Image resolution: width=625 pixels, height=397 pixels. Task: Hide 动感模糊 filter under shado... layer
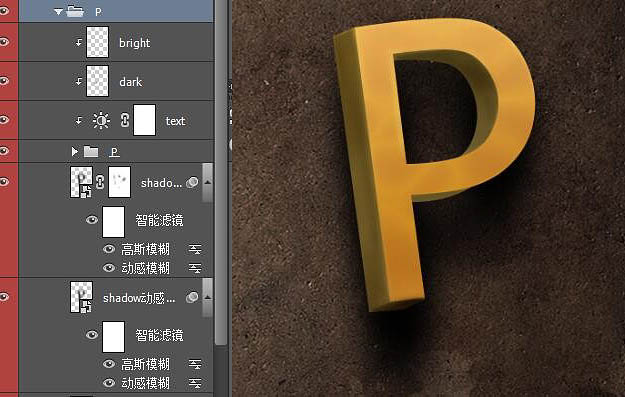tap(109, 268)
